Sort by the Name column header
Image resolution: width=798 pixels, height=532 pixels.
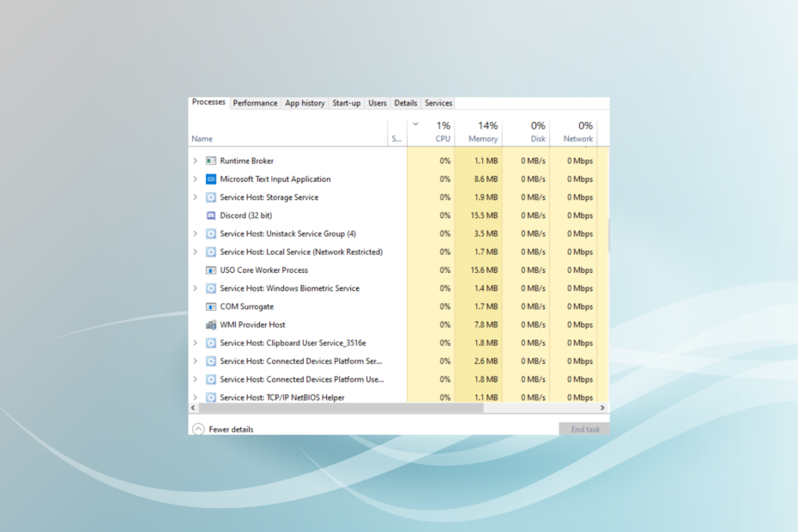(x=288, y=133)
